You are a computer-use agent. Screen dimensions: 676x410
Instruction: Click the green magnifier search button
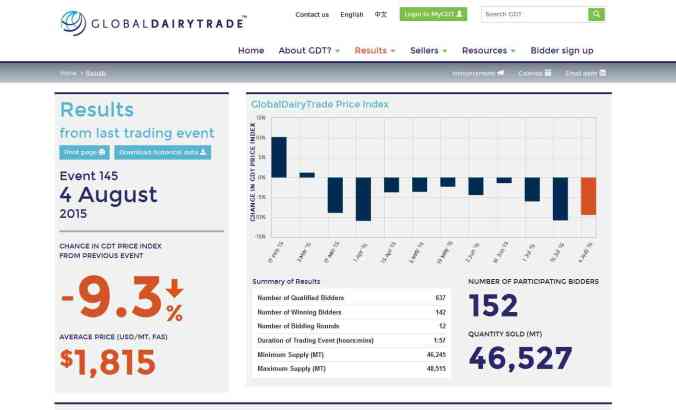coord(596,14)
